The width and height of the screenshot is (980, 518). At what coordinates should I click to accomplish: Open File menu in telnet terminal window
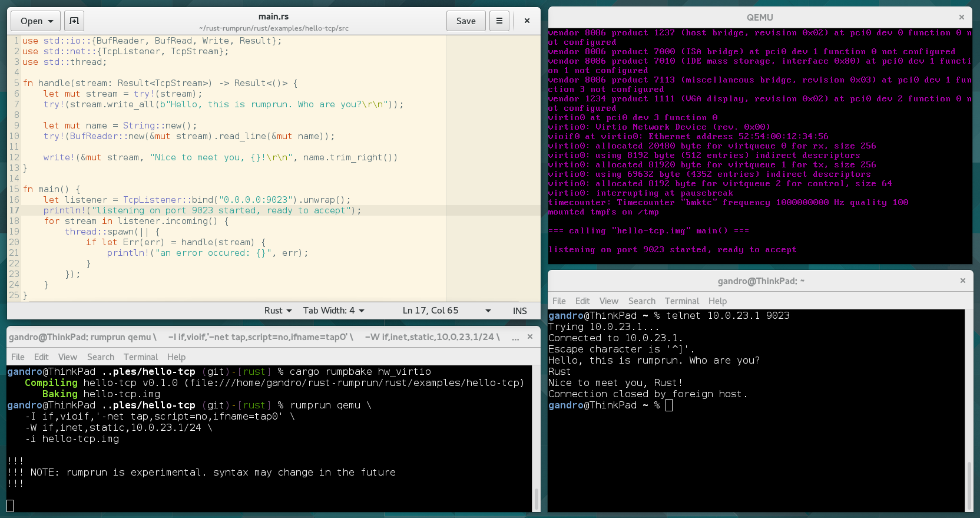[559, 301]
